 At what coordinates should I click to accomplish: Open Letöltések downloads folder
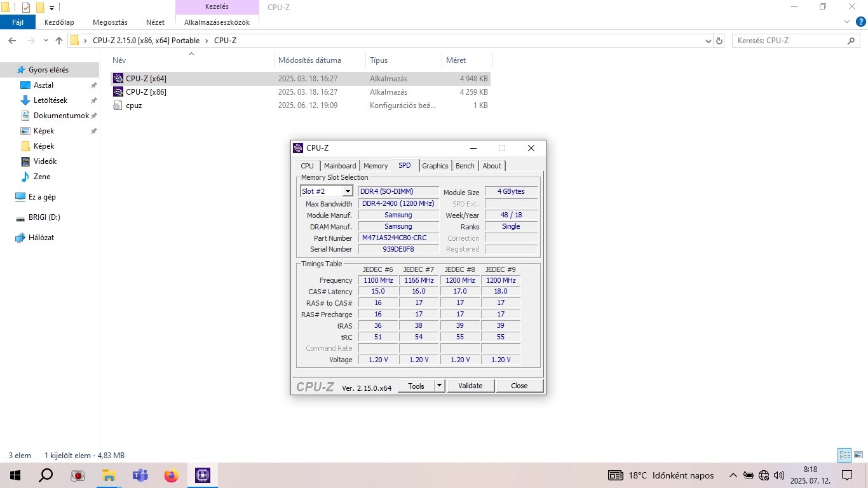[x=50, y=100]
